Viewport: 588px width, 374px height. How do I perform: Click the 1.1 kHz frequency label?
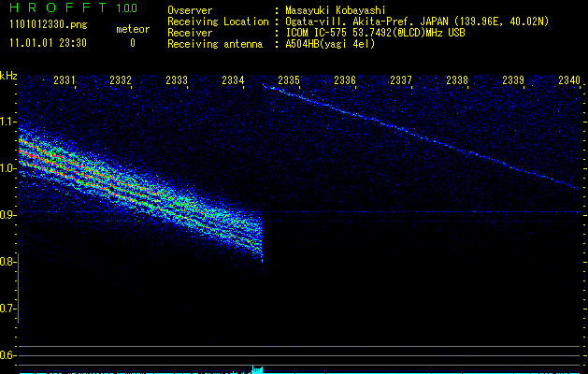coord(8,122)
